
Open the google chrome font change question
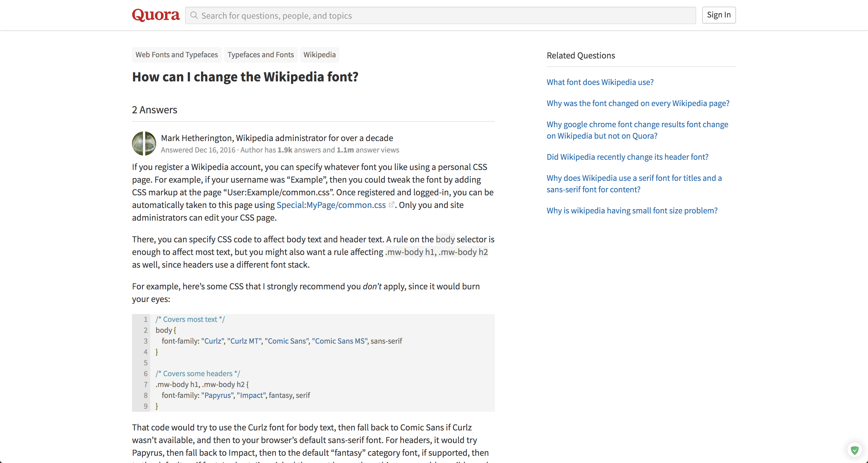coord(637,130)
